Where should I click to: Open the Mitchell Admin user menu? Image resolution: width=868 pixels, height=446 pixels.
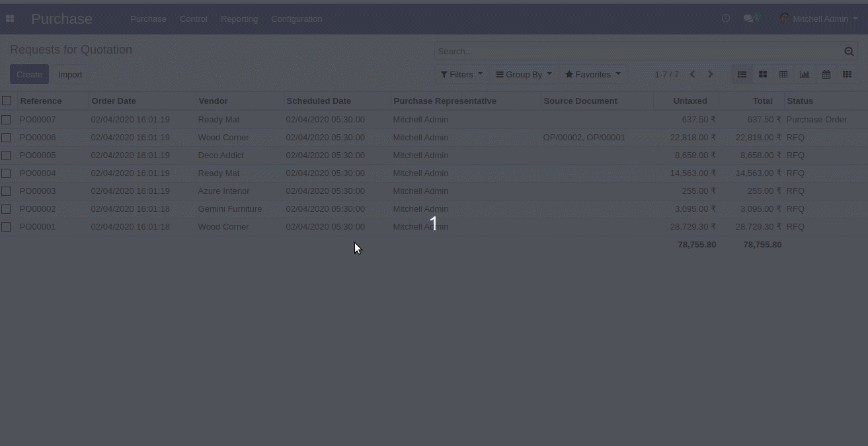[818, 19]
